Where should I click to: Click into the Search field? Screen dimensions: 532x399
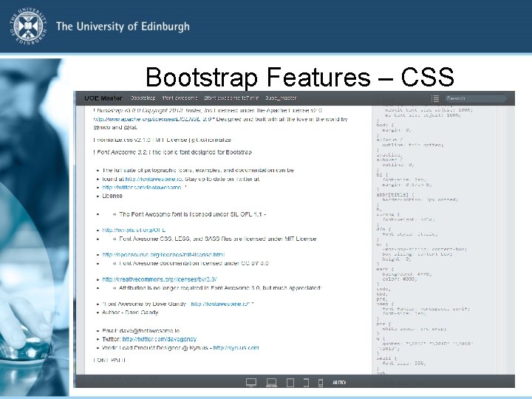475,98
